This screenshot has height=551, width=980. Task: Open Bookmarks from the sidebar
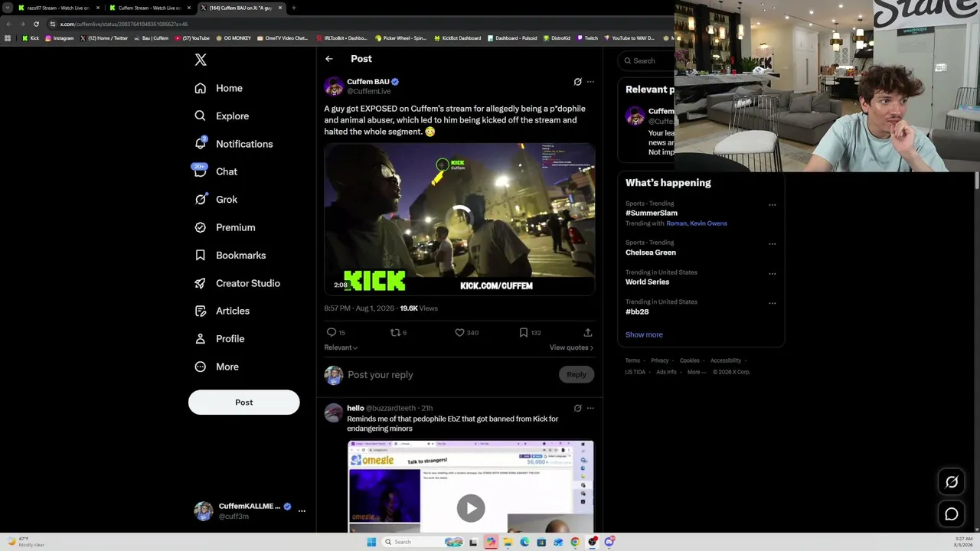(x=230, y=256)
